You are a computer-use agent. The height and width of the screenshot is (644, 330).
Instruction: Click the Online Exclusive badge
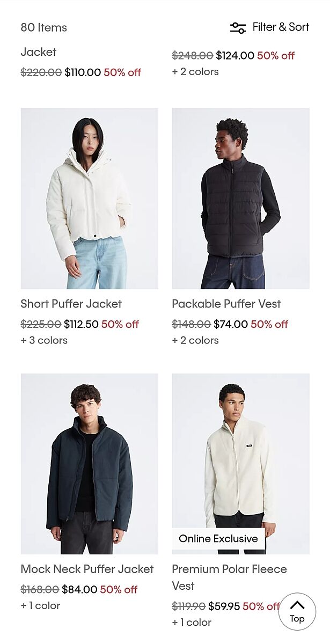coord(218,539)
